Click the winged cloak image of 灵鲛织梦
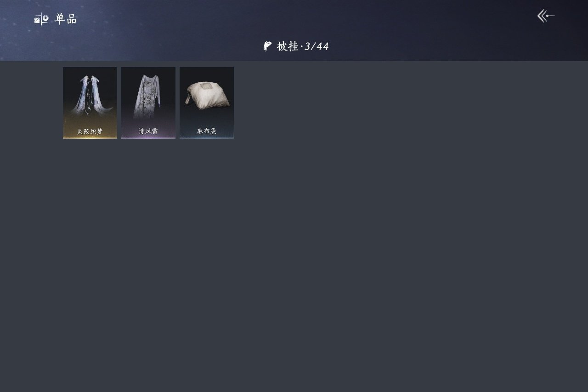This screenshot has width=588, height=392. [x=90, y=97]
